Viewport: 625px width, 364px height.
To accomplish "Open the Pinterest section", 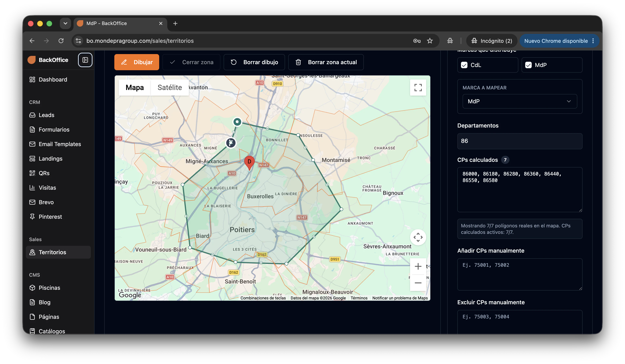I will (58, 217).
